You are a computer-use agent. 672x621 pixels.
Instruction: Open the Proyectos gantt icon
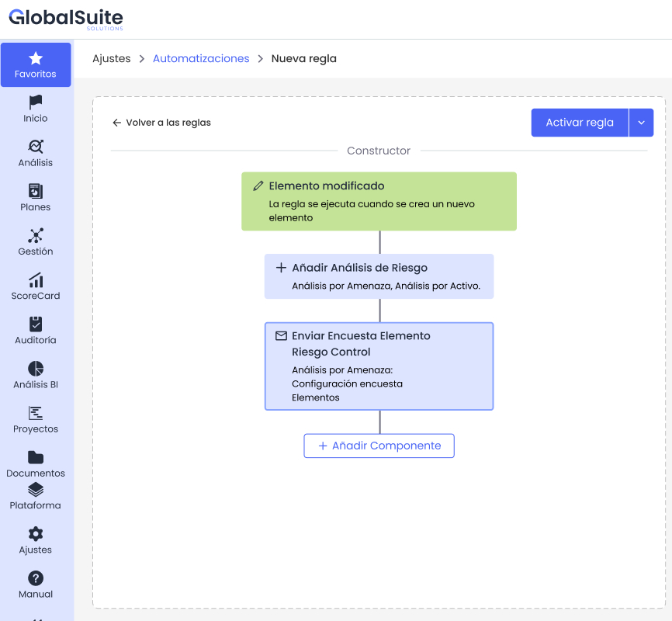[36, 413]
